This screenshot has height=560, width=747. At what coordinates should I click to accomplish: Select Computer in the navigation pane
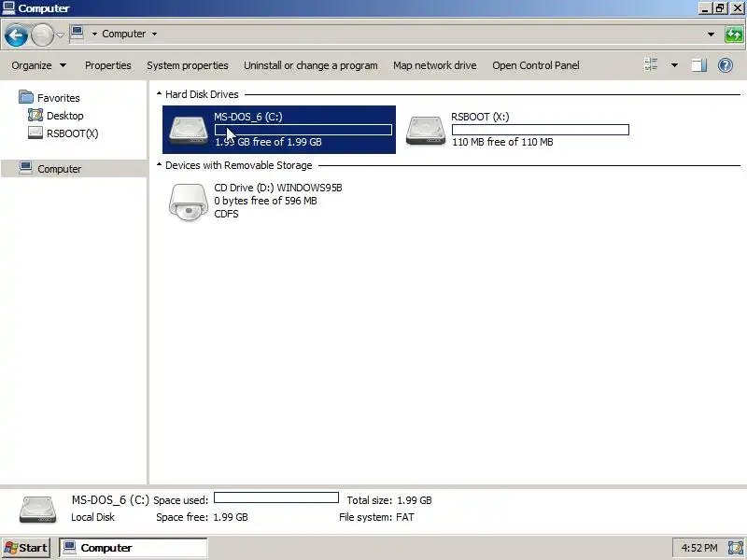tap(59, 169)
